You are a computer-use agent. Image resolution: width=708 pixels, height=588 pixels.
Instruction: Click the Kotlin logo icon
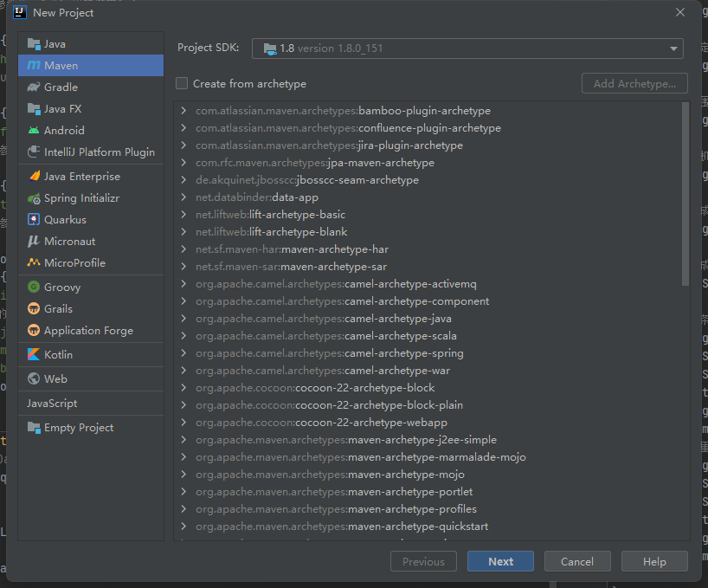point(34,355)
